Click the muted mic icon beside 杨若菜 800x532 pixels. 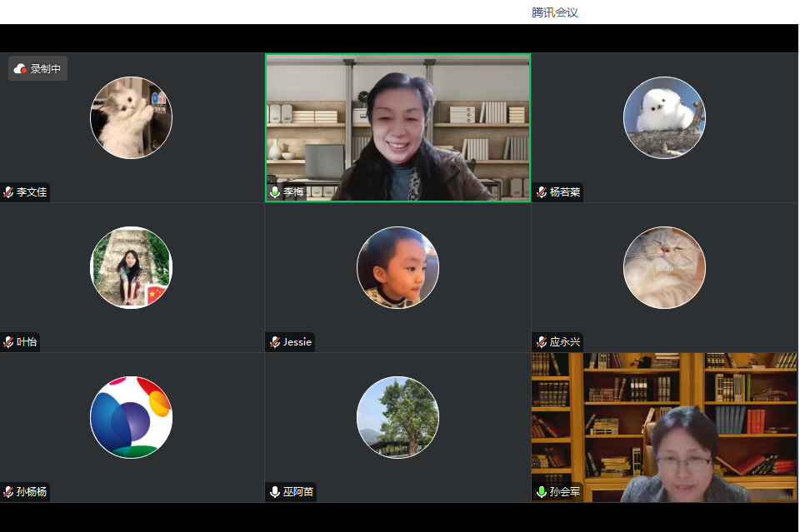pos(542,192)
